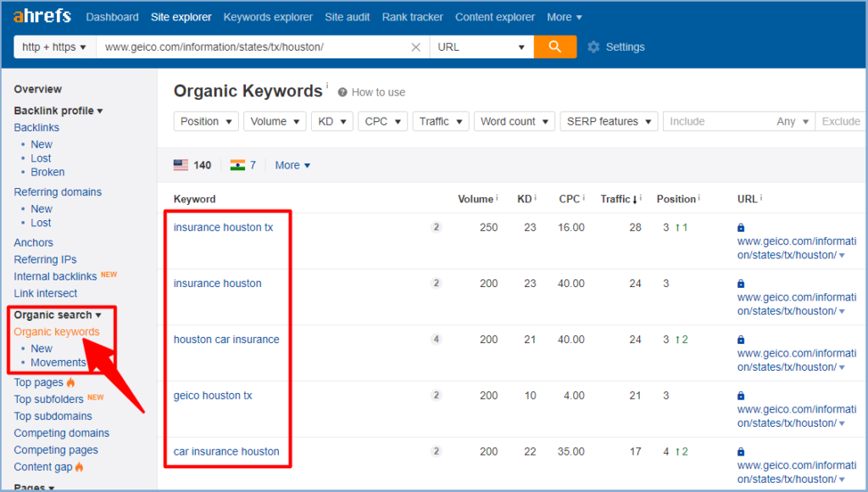This screenshot has width=868, height=492.
Task: Open the CPC filter dropdown
Action: (x=382, y=121)
